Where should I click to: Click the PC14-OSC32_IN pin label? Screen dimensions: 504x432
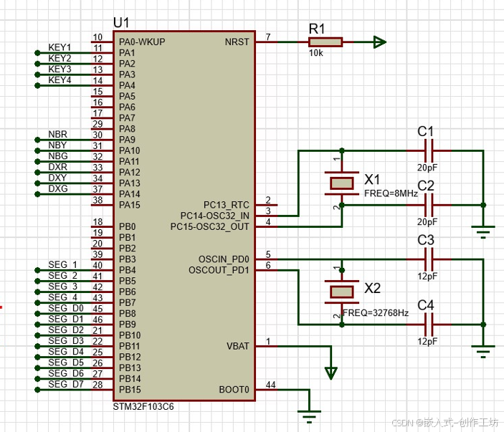214,216
